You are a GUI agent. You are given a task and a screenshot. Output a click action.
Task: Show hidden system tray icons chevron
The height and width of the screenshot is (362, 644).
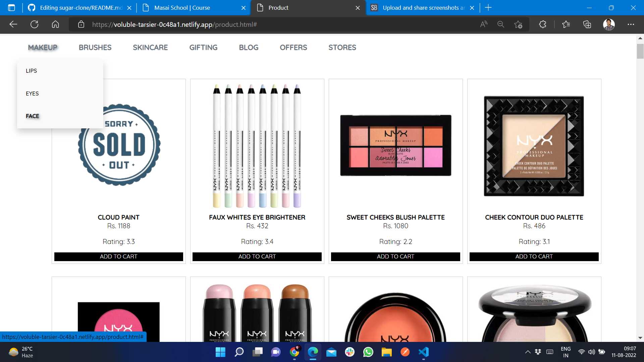528,352
